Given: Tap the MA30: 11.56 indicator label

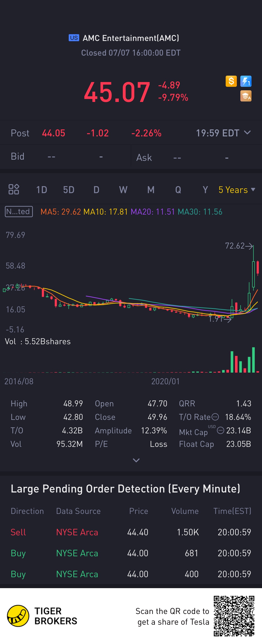Looking at the screenshot, I should pyautogui.click(x=200, y=212).
